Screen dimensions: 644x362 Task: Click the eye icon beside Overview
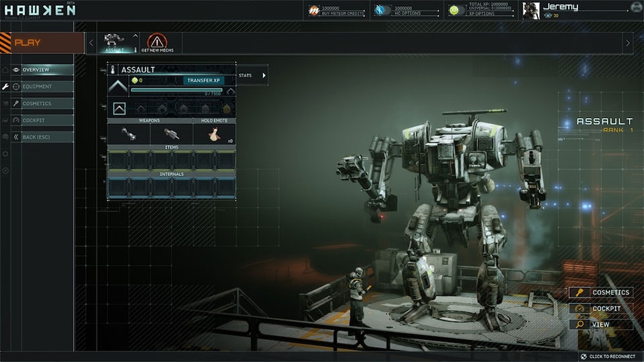(x=16, y=70)
